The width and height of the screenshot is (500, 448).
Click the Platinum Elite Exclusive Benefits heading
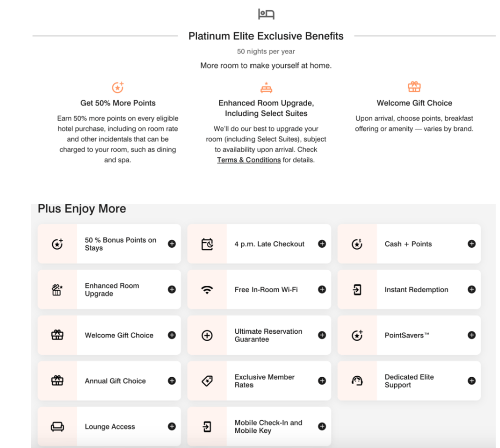pos(266,36)
